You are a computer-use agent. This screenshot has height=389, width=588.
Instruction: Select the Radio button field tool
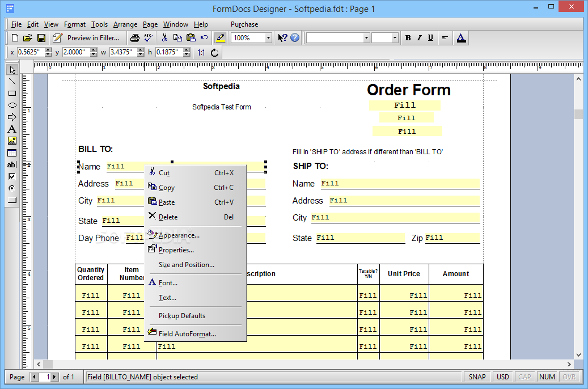click(x=12, y=188)
